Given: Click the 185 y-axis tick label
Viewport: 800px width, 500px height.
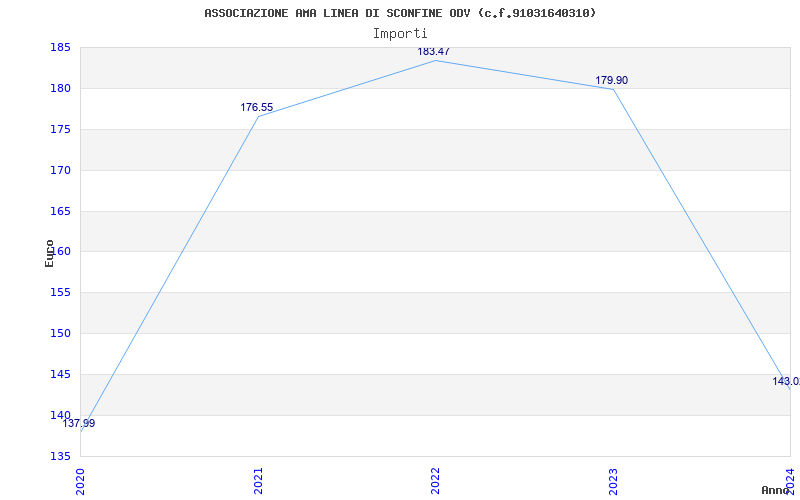Looking at the screenshot, I should (x=60, y=48).
